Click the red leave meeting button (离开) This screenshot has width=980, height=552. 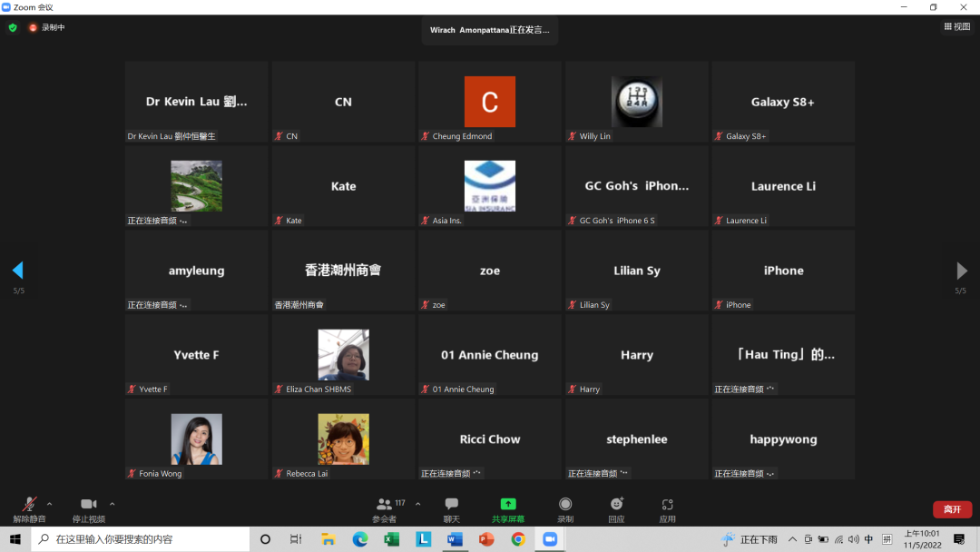pos(952,509)
